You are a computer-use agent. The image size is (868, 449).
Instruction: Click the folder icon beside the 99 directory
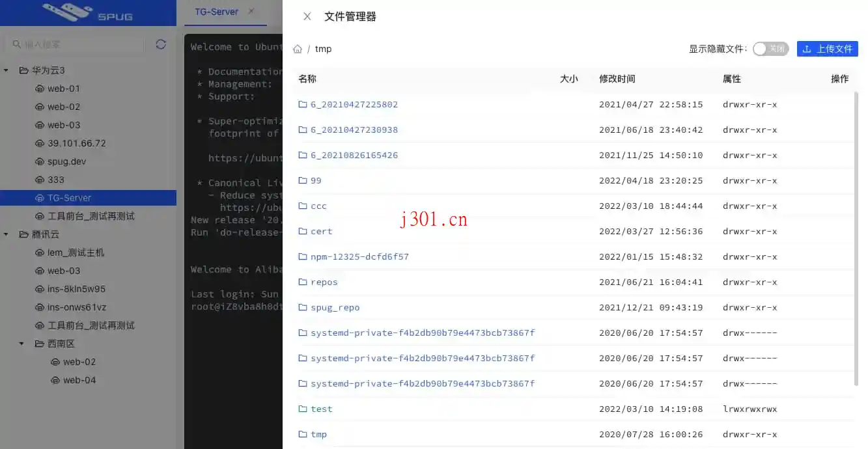click(303, 180)
